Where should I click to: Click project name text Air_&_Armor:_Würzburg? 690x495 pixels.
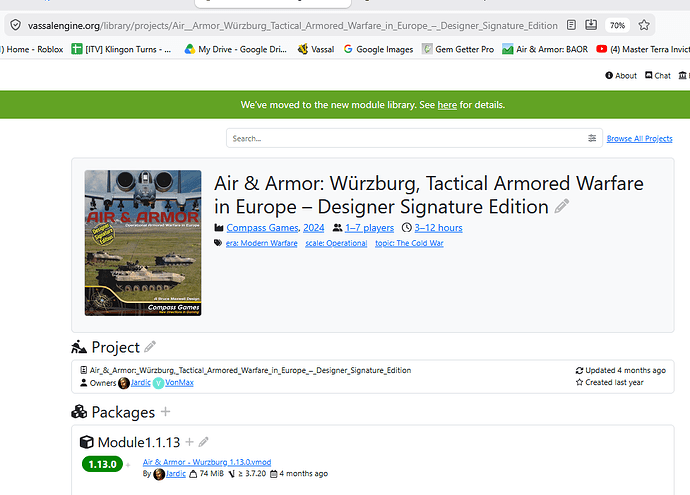pos(250,370)
